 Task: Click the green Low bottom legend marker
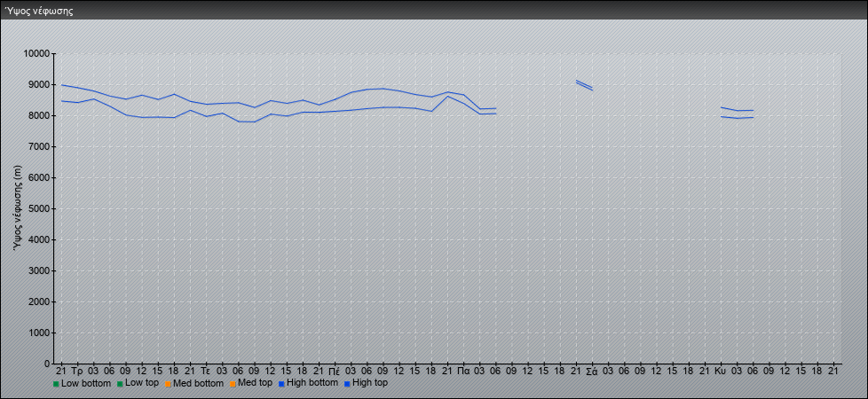pos(56,384)
